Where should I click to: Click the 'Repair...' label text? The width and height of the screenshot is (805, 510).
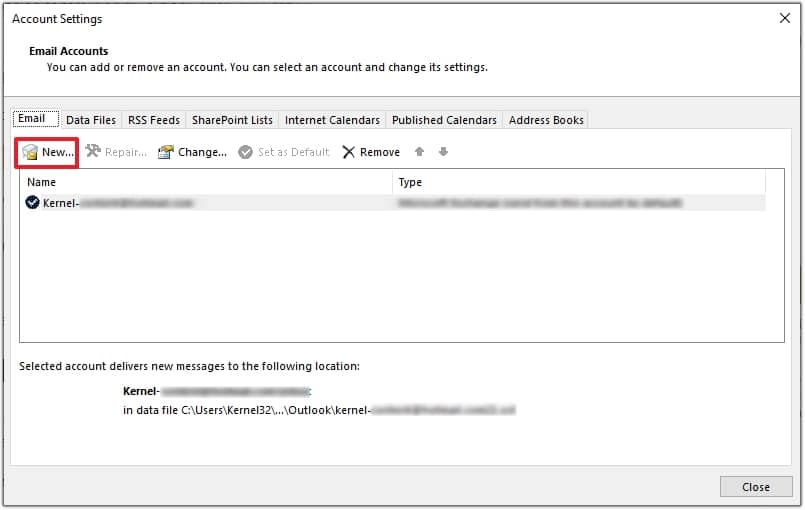(x=126, y=152)
